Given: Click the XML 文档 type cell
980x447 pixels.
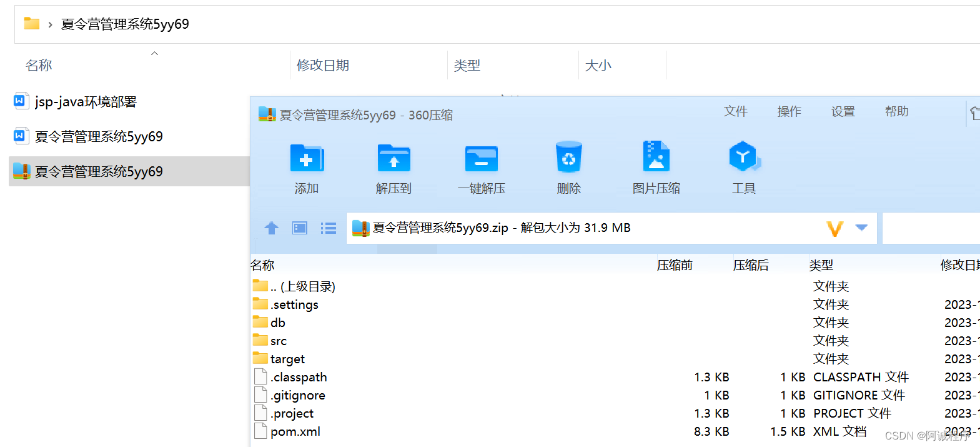Looking at the screenshot, I should [x=839, y=431].
